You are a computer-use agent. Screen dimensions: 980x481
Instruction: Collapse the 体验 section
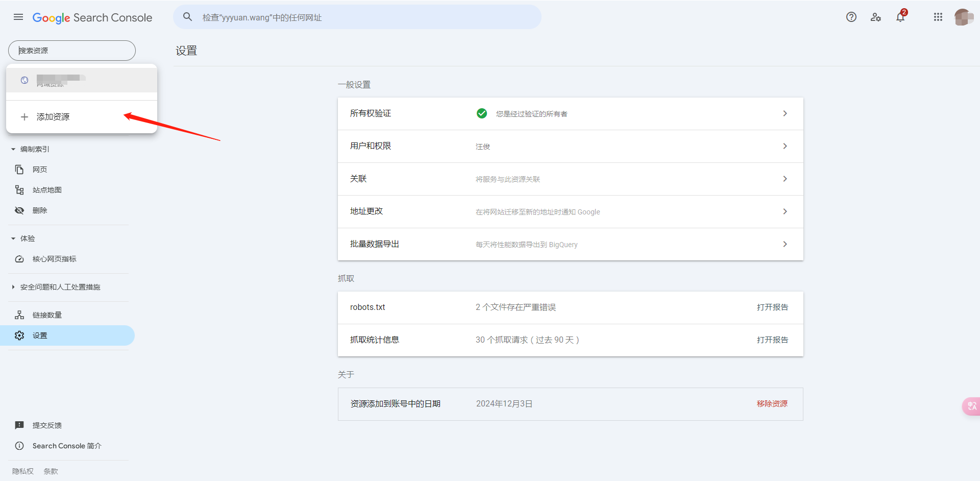click(x=13, y=238)
